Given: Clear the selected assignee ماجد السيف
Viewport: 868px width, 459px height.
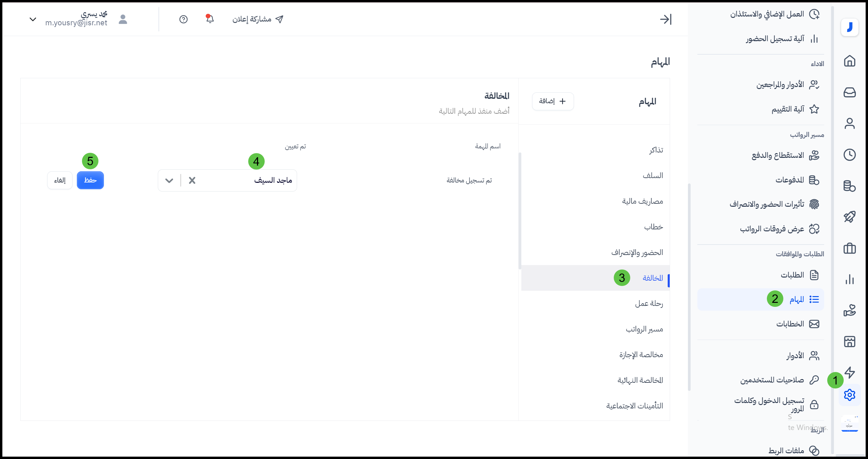Looking at the screenshot, I should pyautogui.click(x=192, y=180).
